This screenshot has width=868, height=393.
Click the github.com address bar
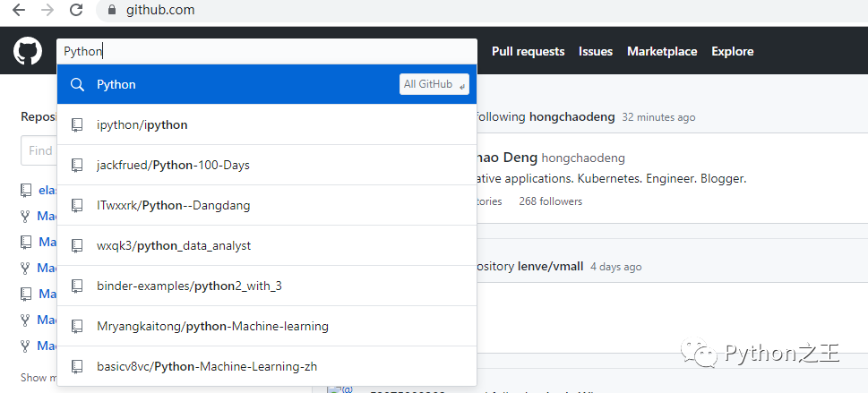pyautogui.click(x=482, y=10)
